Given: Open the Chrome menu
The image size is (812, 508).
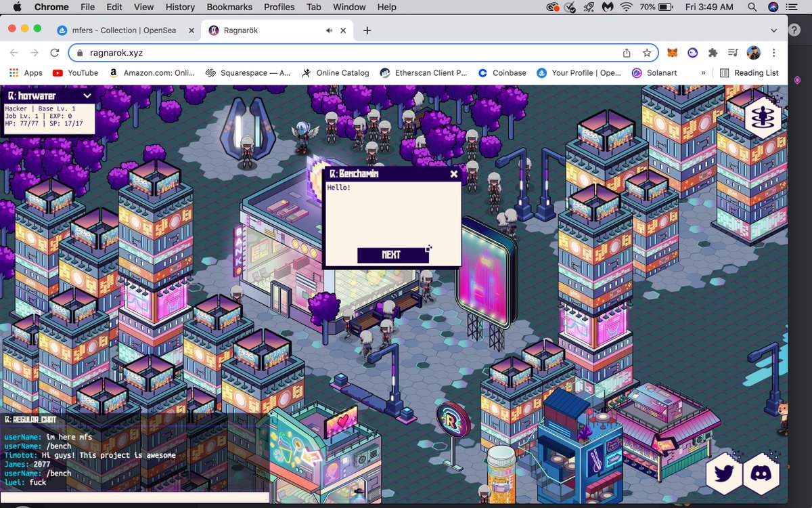Looking at the screenshot, I should click(51, 7).
